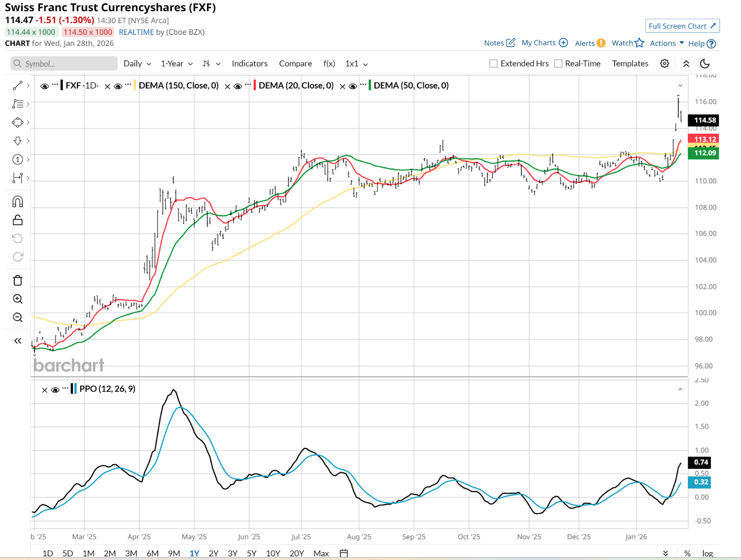Collapse the left drawing toolbar
Image resolution: width=741 pixels, height=560 pixels.
(x=18, y=341)
